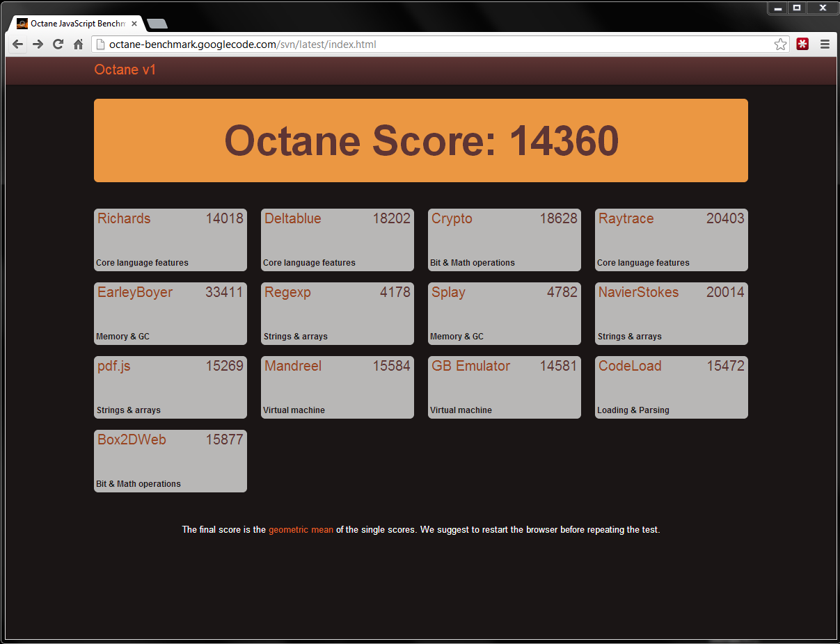The height and width of the screenshot is (644, 840).
Task: Reload the Octane benchmark page
Action: pos(58,45)
